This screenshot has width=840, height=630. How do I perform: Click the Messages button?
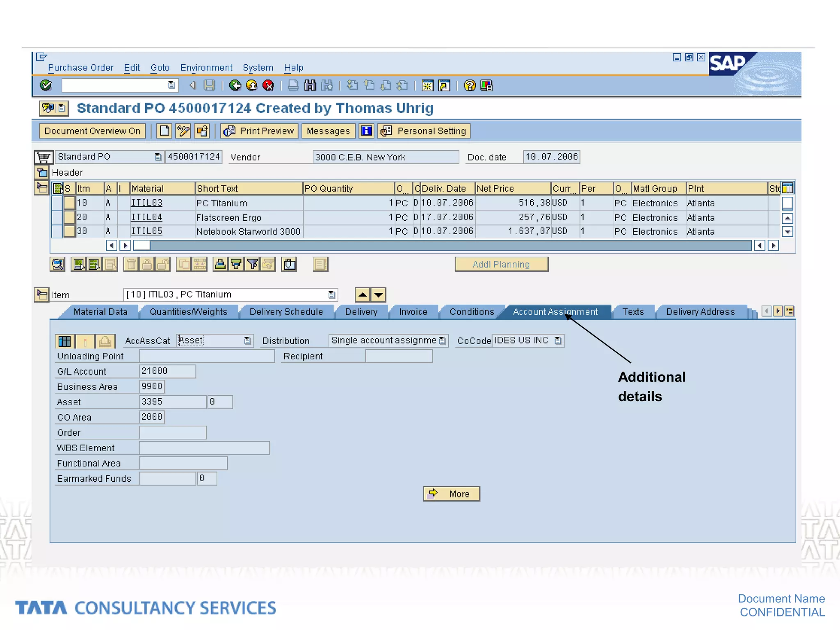(328, 131)
